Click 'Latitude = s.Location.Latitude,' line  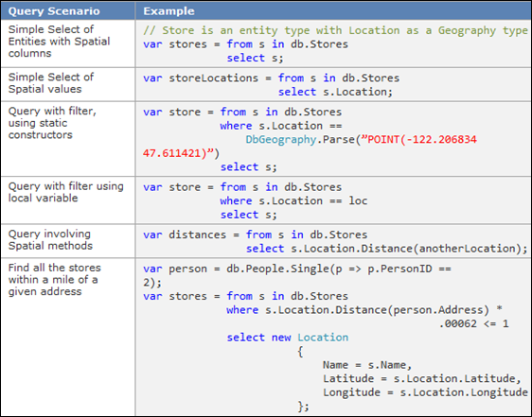422,378
